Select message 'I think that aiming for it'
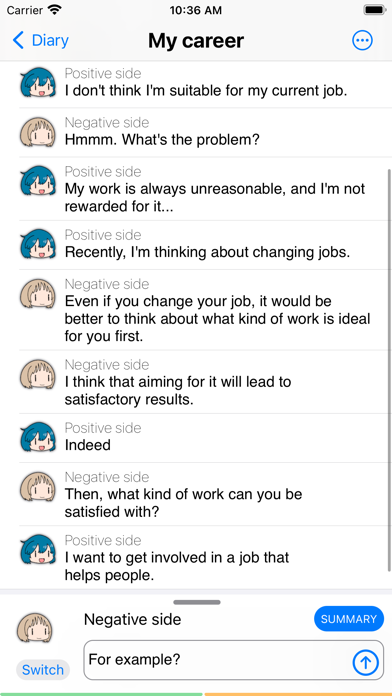The image size is (392, 696). coord(205,382)
